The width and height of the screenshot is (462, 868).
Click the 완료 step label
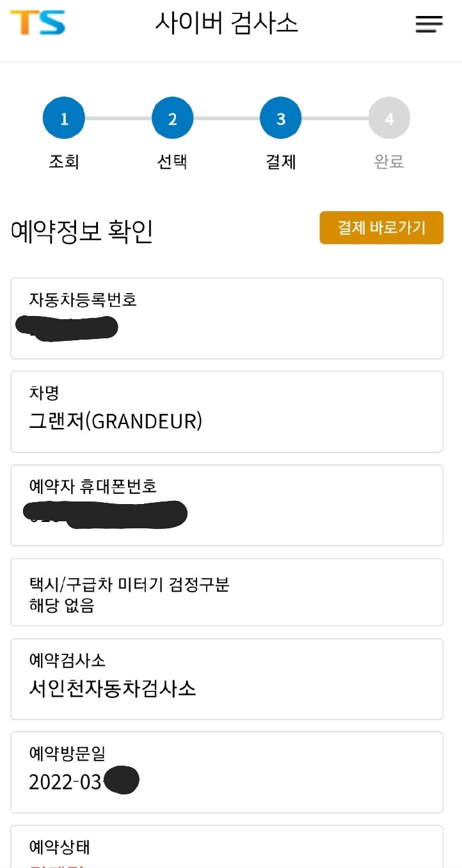(x=389, y=162)
